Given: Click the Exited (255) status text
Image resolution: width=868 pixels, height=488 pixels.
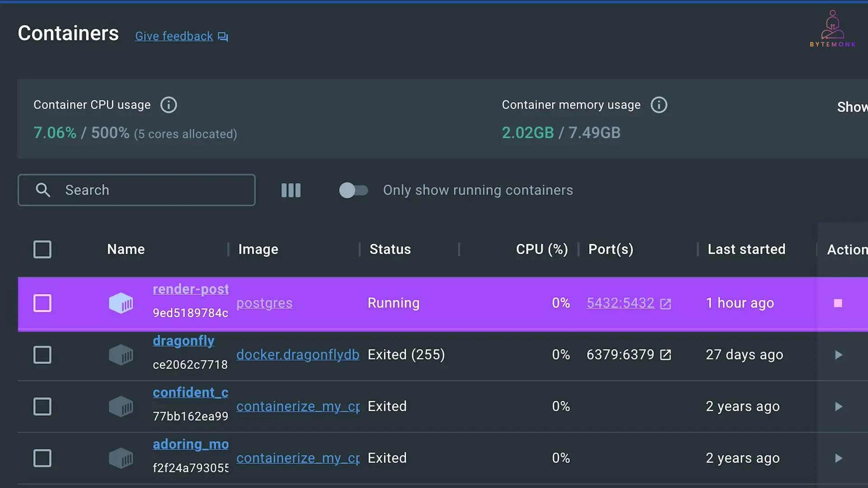Looking at the screenshot, I should pos(406,355).
